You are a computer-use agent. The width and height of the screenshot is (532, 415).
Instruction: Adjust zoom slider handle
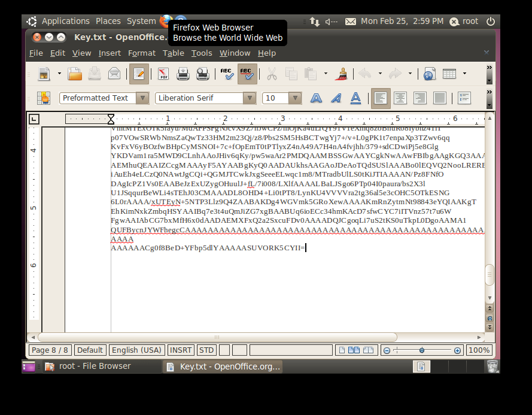[422, 350]
